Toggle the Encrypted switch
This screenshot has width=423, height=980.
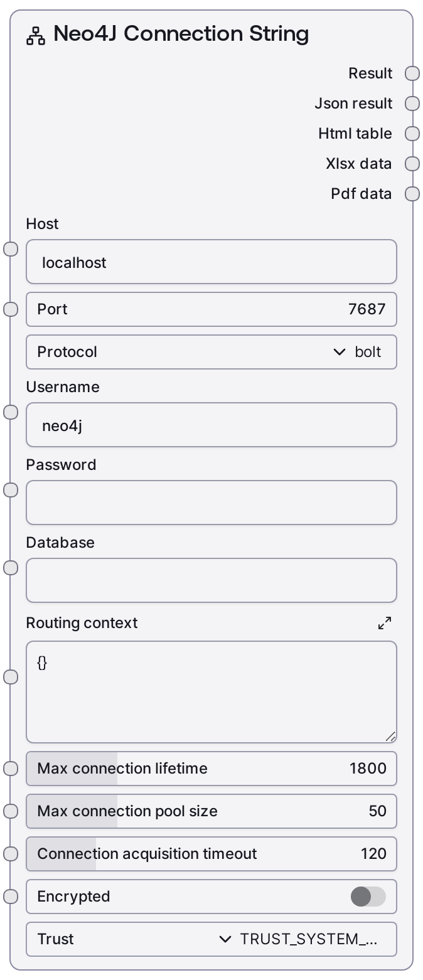[x=368, y=897]
